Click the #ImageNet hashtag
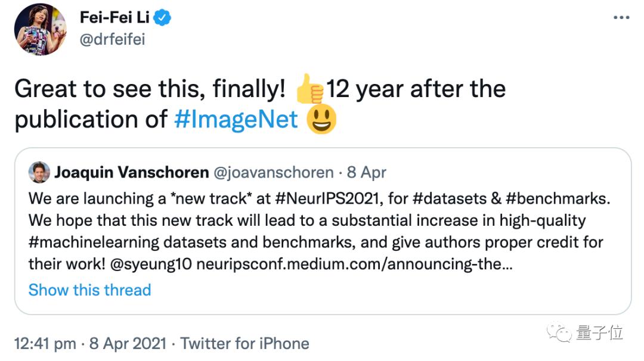Image resolution: width=644 pixels, height=361 pixels. click(x=236, y=119)
